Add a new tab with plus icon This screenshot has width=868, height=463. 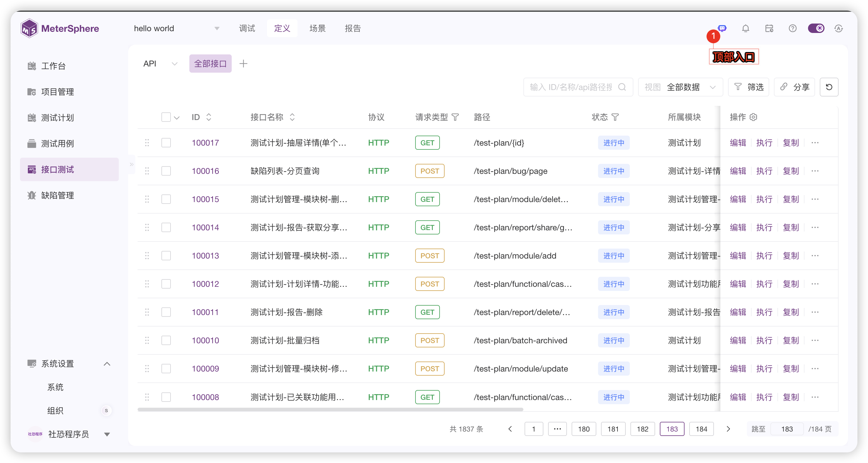(243, 63)
